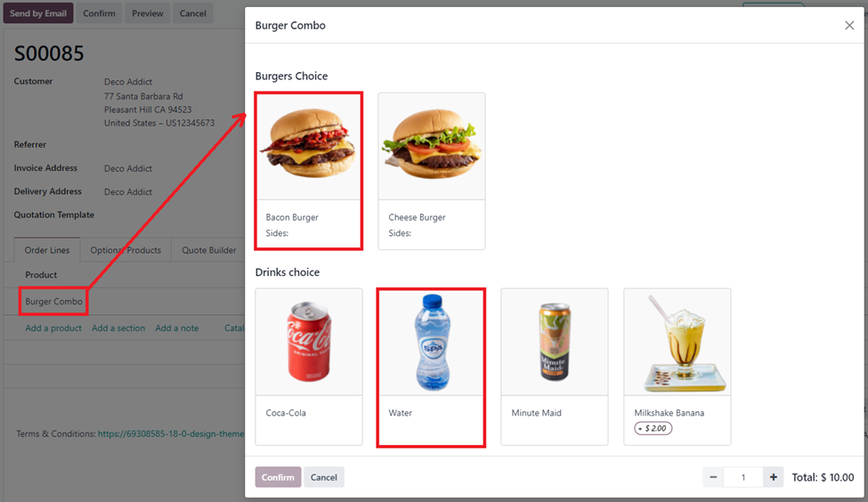Decrease combo quantity with minus button
Image resolution: width=868 pixels, height=502 pixels.
713,477
